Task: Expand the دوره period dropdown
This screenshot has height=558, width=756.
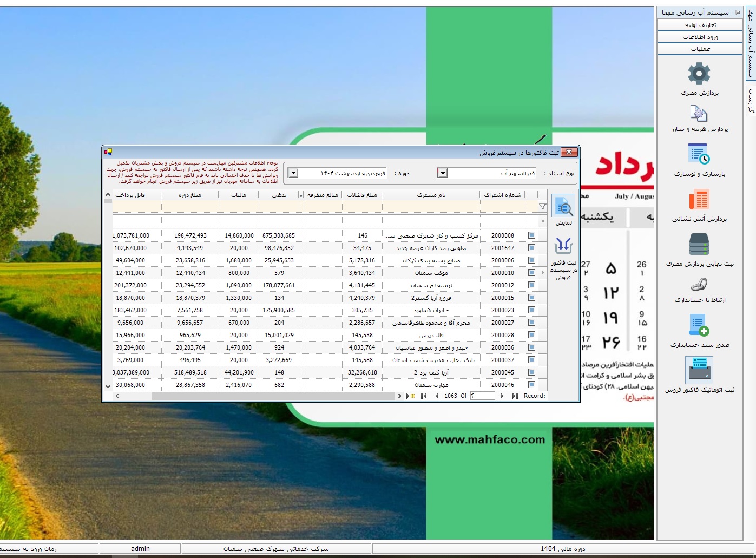Action: click(x=293, y=173)
